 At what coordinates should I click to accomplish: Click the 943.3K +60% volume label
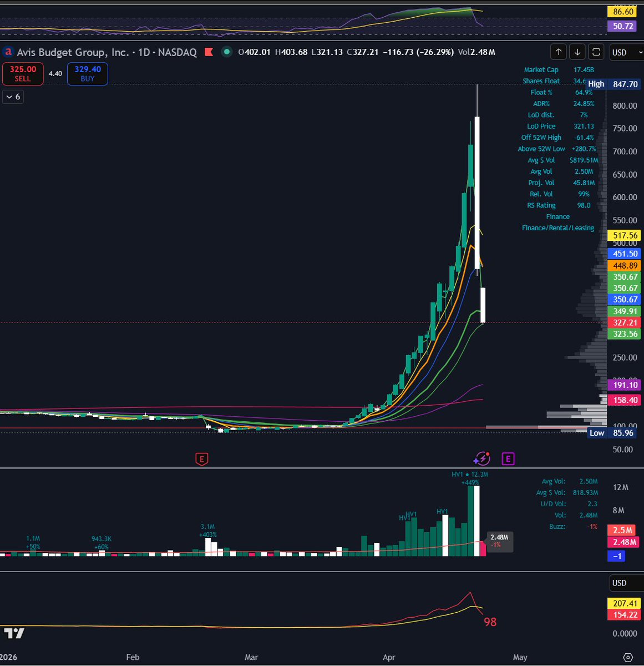pos(101,542)
